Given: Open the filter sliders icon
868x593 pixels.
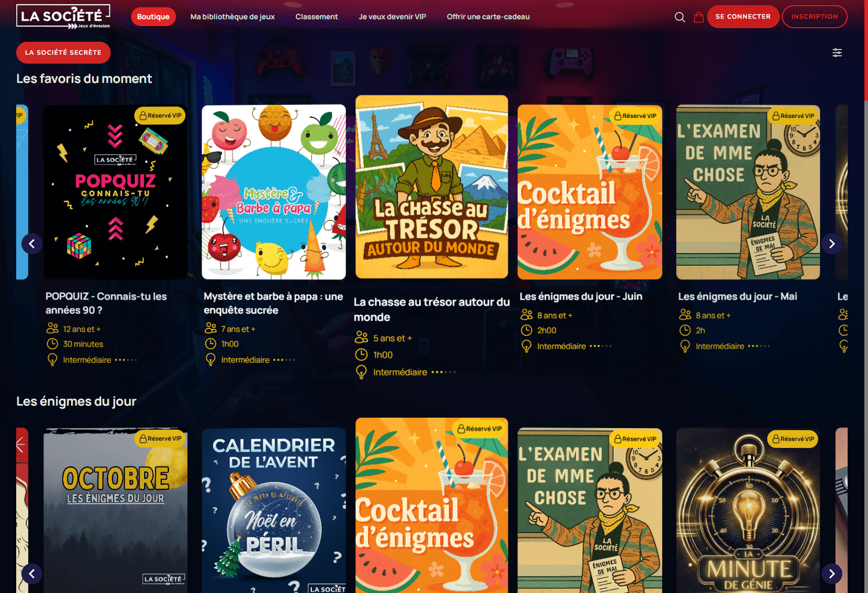Looking at the screenshot, I should coord(837,53).
